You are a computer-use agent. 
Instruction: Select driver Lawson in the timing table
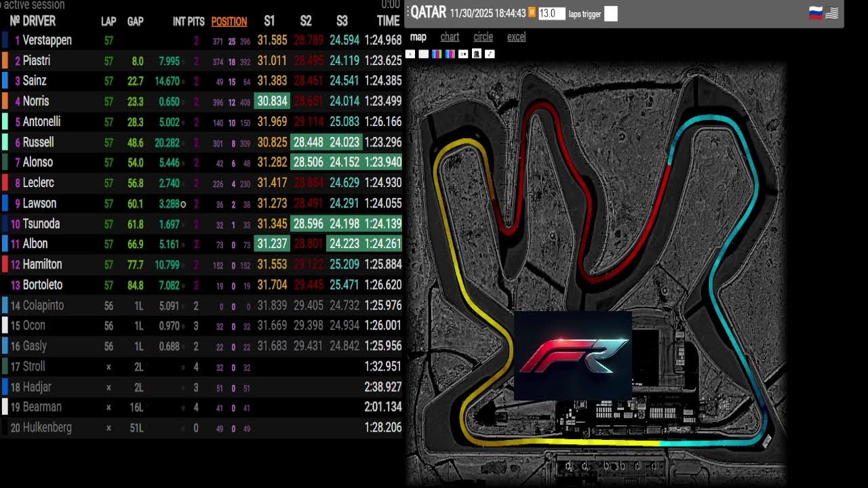(x=39, y=203)
